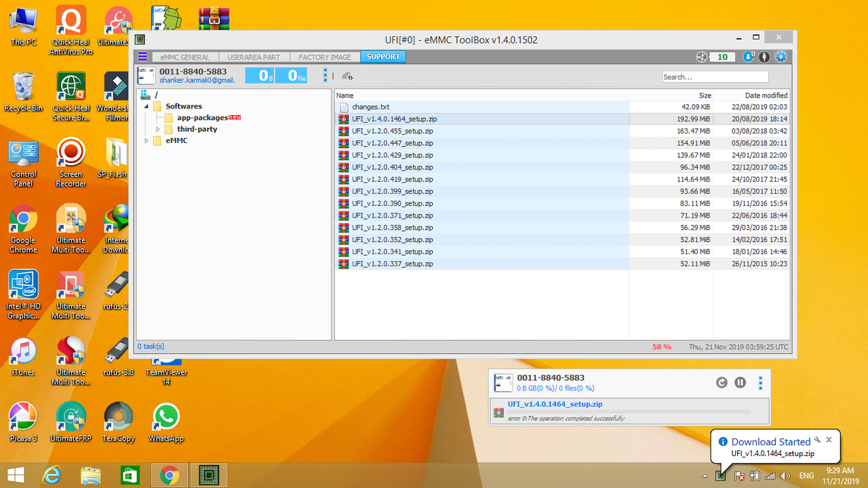Click the refresh icon in download panel

(722, 383)
